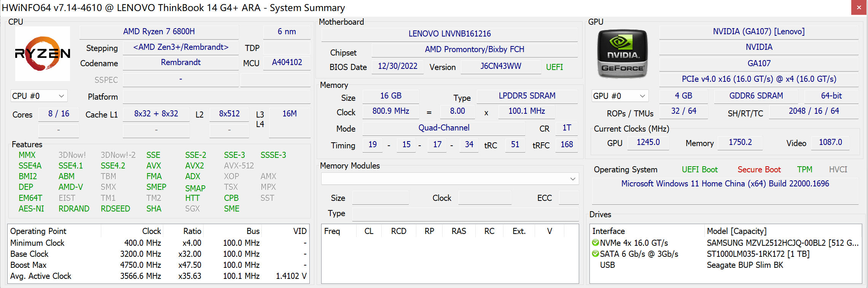Click the memory Clock 800.9 MHz value
Screen dimensions: 868x288
tap(391, 111)
